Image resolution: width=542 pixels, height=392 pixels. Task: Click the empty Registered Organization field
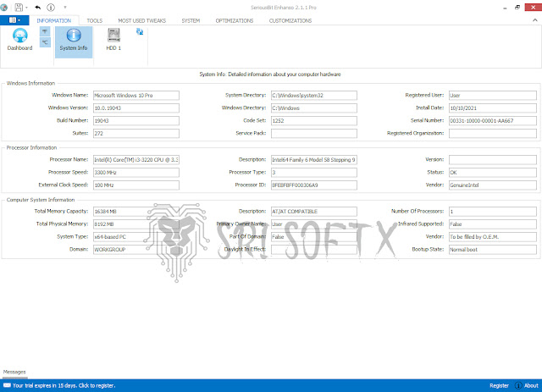[493, 134]
